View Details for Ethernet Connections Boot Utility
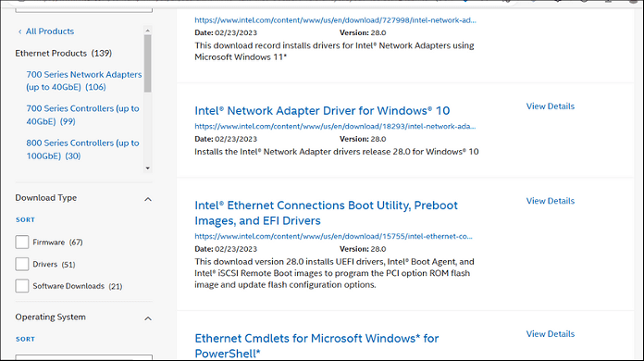 pyautogui.click(x=551, y=201)
